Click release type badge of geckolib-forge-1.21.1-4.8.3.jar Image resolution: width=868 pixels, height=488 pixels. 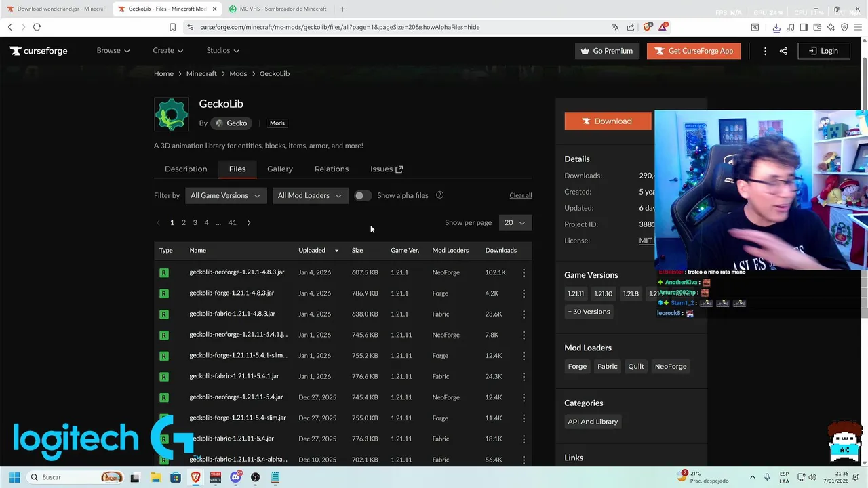click(x=163, y=293)
